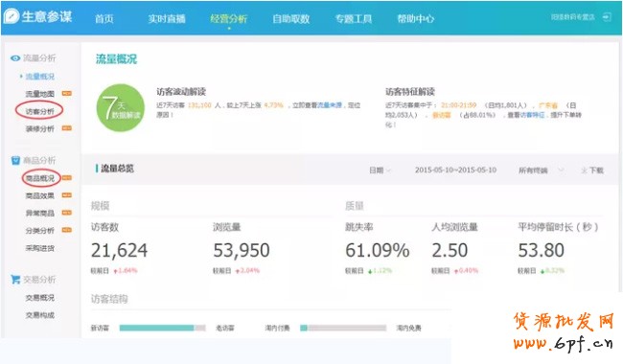The image size is (623, 364).
Task: Click the shop name in top bar
Action: coord(572,17)
